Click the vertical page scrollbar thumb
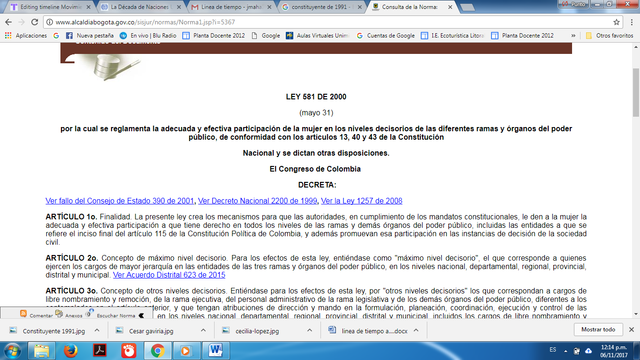Image resolution: width=640 pixels, height=360 pixels. pyautogui.click(x=636, y=93)
